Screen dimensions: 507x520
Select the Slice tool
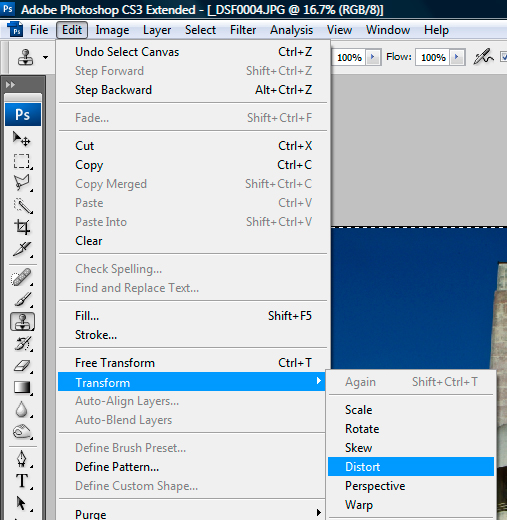coord(22,249)
